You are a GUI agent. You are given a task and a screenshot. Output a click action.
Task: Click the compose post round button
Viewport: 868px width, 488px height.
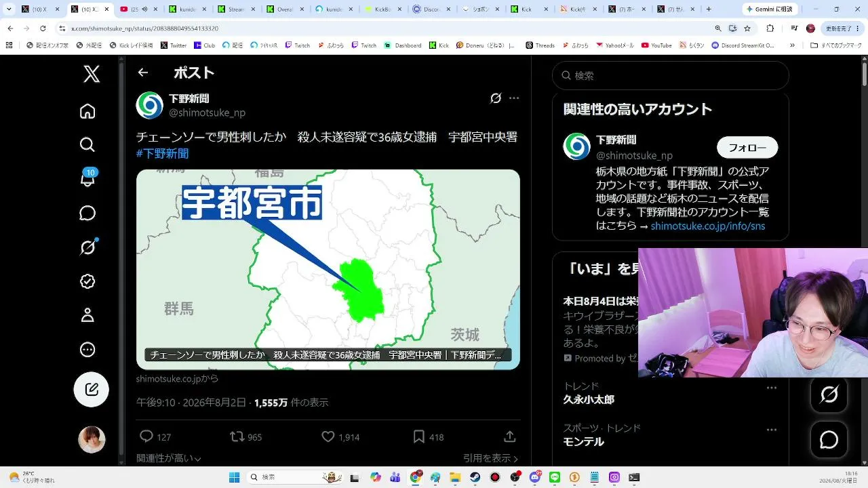(x=92, y=389)
